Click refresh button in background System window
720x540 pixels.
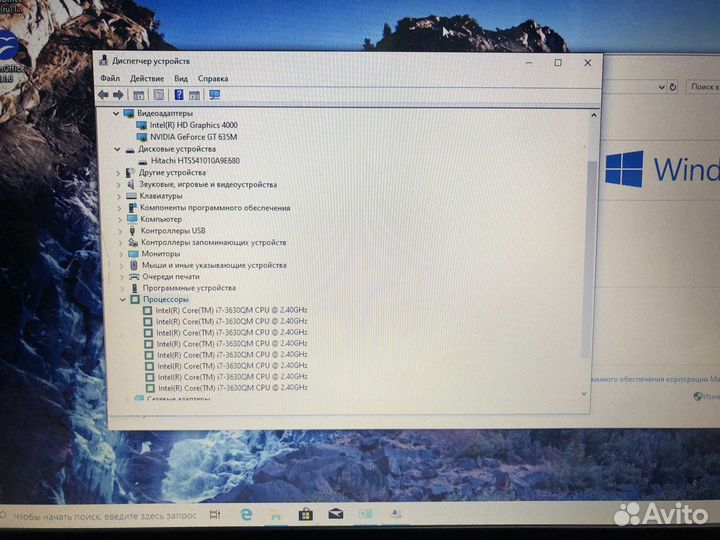673,87
